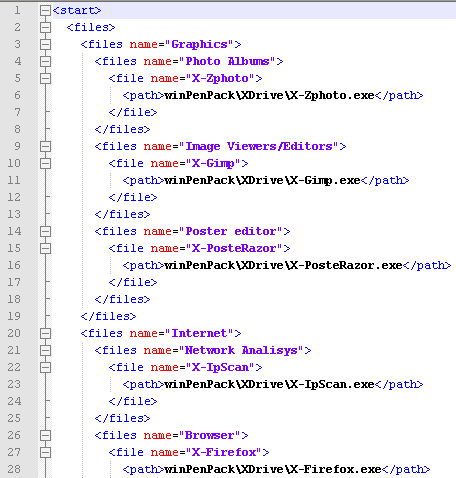456x478 pixels.
Task: Place cursor in X-Gimp.exe path text
Action: 262,180
